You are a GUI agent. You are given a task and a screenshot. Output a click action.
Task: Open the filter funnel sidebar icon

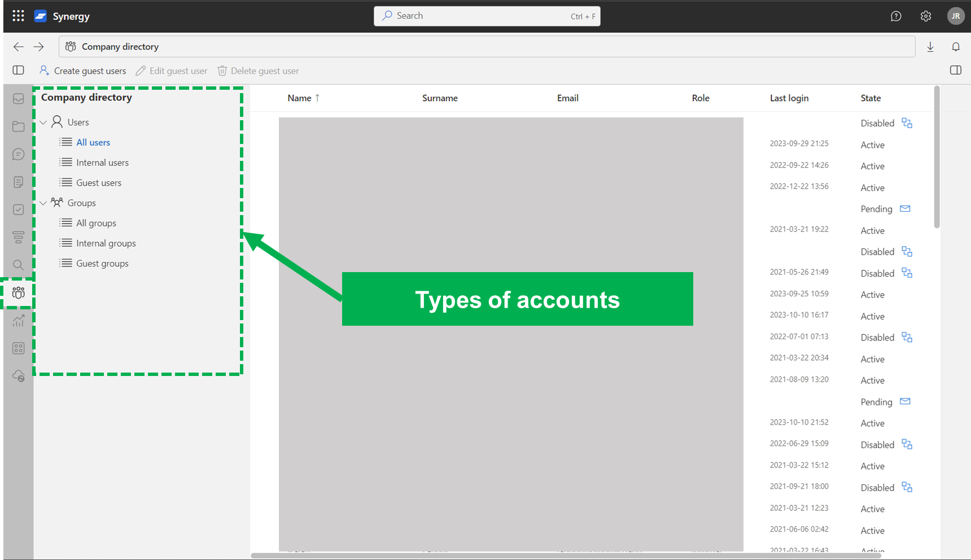tap(18, 237)
